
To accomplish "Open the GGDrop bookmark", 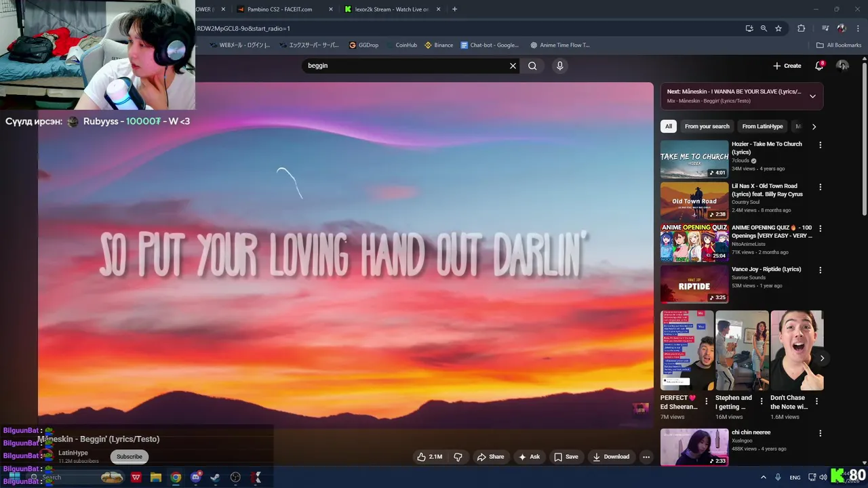I will (363, 45).
